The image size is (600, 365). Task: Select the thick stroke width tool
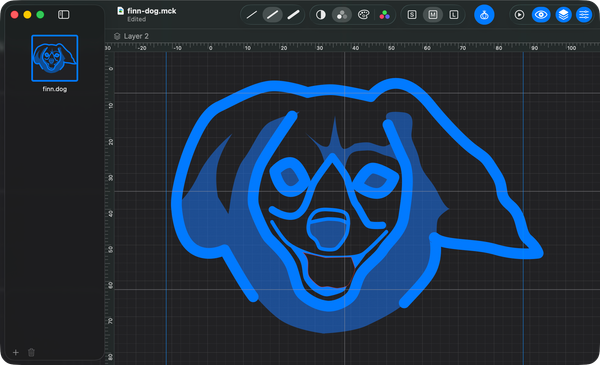pyautogui.click(x=293, y=15)
